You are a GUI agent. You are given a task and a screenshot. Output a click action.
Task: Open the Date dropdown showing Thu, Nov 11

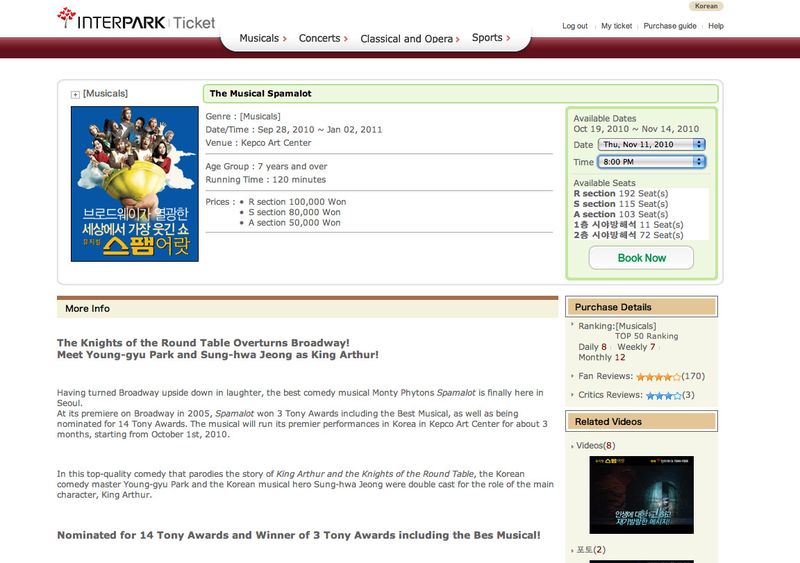pyautogui.click(x=652, y=144)
